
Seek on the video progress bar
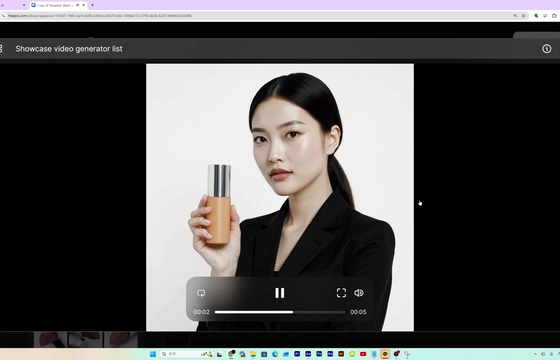280,312
